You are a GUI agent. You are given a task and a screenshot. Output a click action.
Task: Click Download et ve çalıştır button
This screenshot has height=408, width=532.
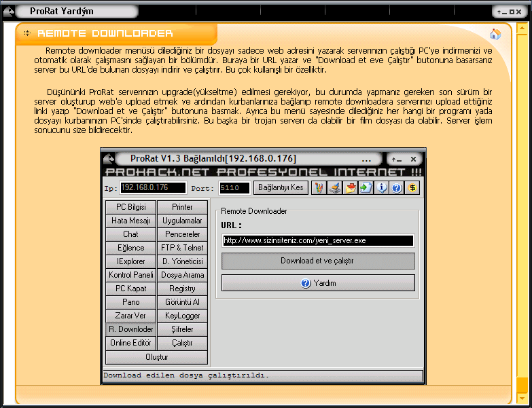click(x=318, y=261)
